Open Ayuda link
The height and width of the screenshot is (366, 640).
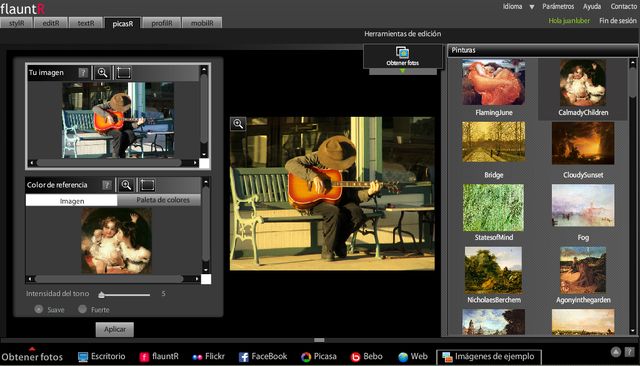click(592, 7)
